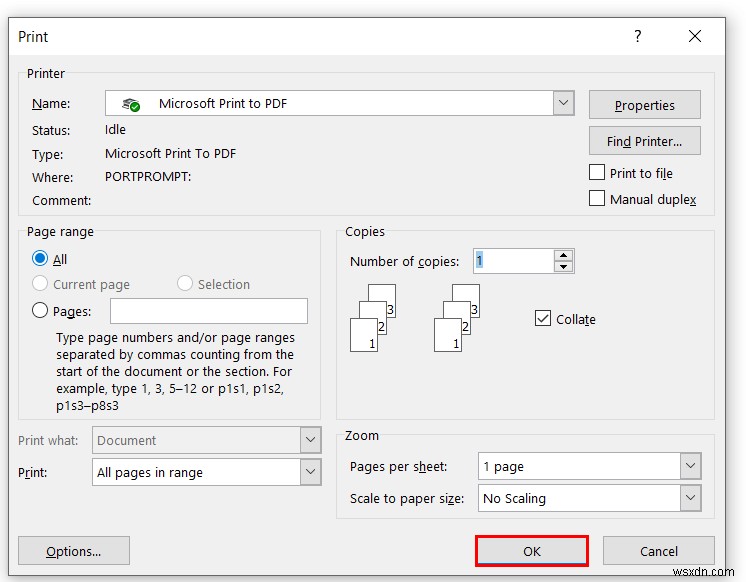The width and height of the screenshot is (746, 582).
Task: Click the Pages range text field
Action: click(209, 311)
